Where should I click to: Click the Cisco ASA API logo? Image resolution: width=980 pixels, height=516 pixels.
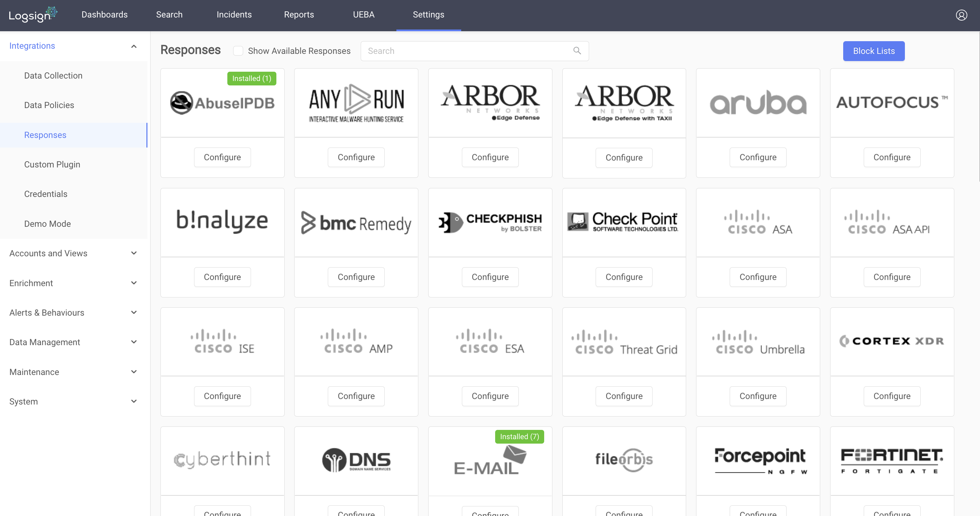pyautogui.click(x=887, y=222)
